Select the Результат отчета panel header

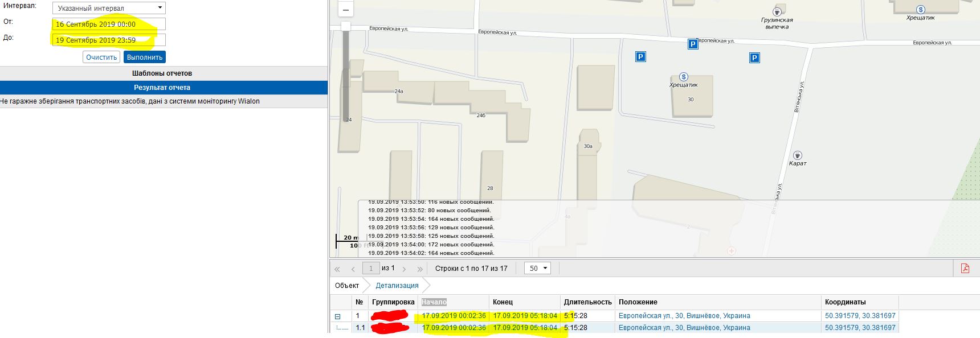click(162, 88)
